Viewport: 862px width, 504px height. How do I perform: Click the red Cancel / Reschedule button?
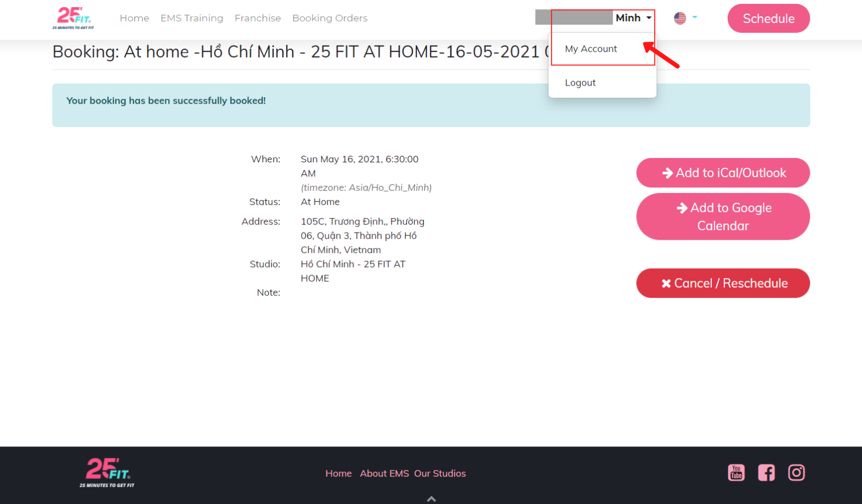723,283
